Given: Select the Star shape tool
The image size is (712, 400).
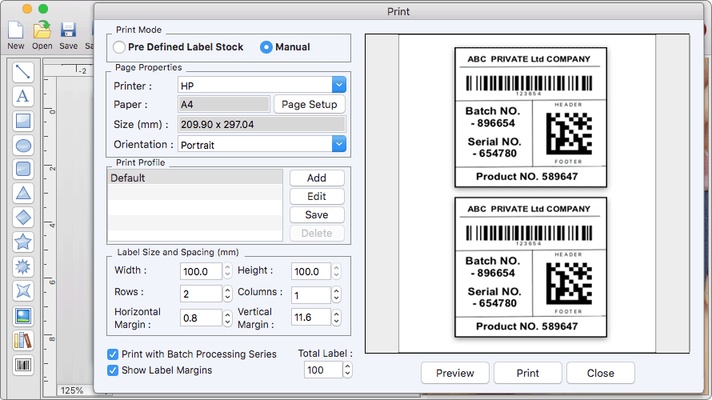Looking at the screenshot, I should [23, 242].
